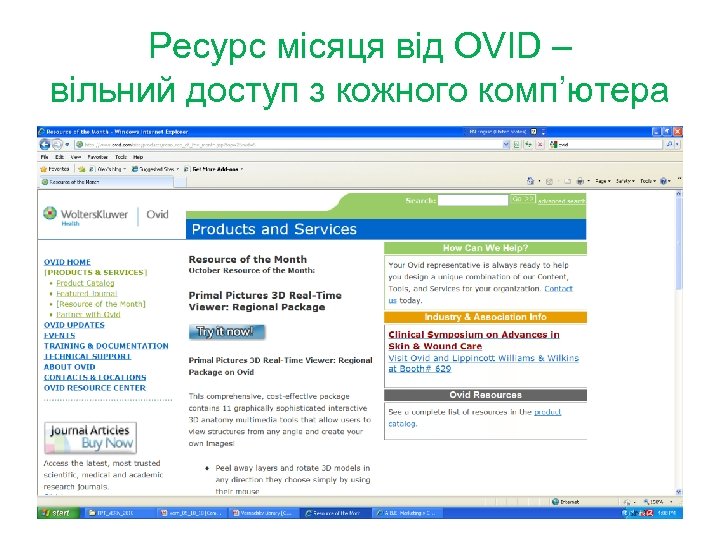The image size is (720, 540).
Task: Open the OVID HOME link
Action: [x=67, y=262]
